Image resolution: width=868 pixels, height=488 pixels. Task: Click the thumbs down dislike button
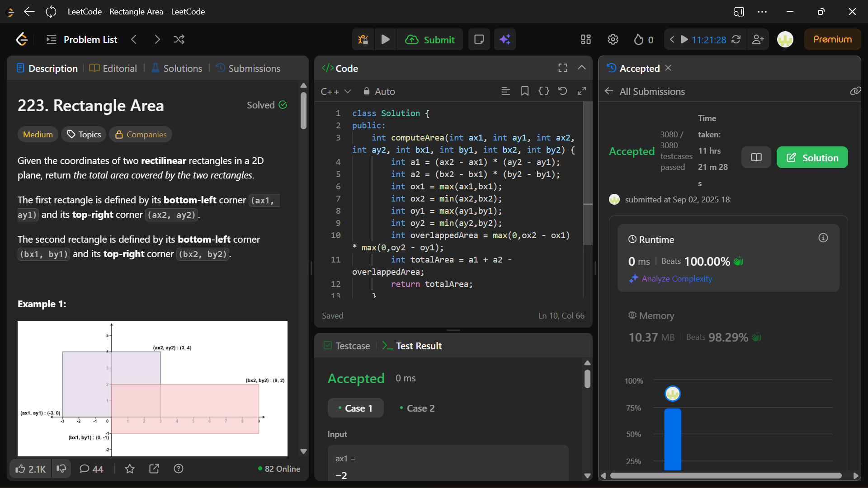(x=61, y=469)
